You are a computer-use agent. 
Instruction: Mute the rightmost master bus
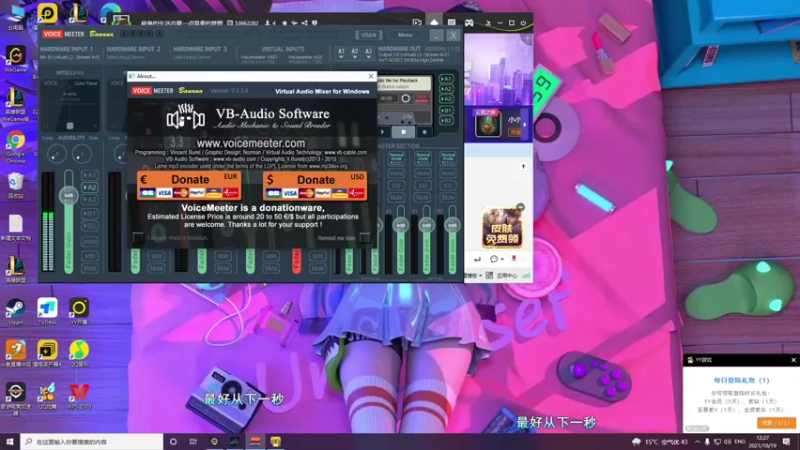[448, 197]
